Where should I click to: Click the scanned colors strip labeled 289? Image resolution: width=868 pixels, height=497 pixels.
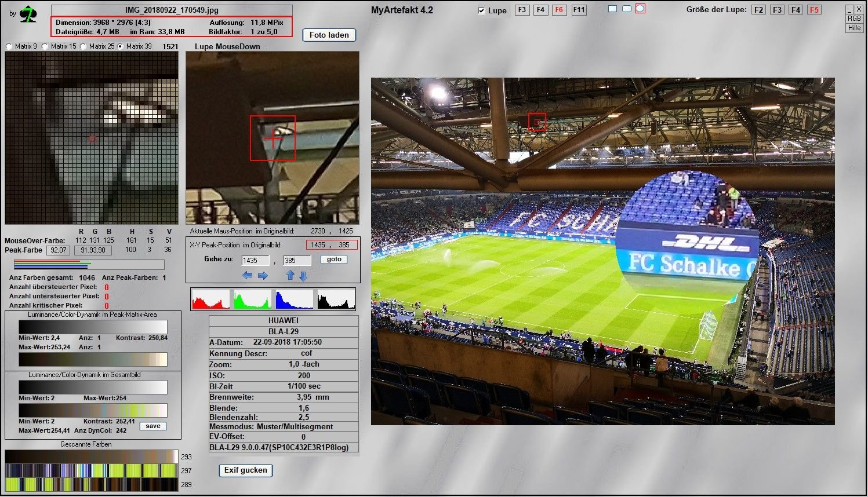92,484
